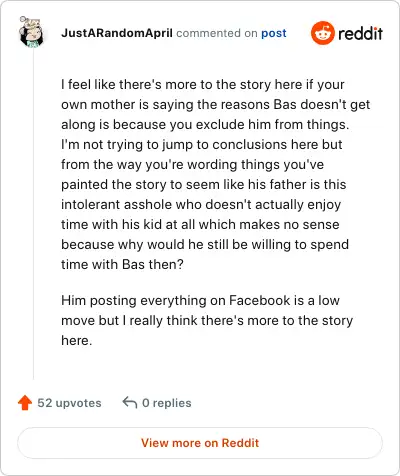Open the blue 'post' link
This screenshot has height=476, width=400.
[274, 33]
